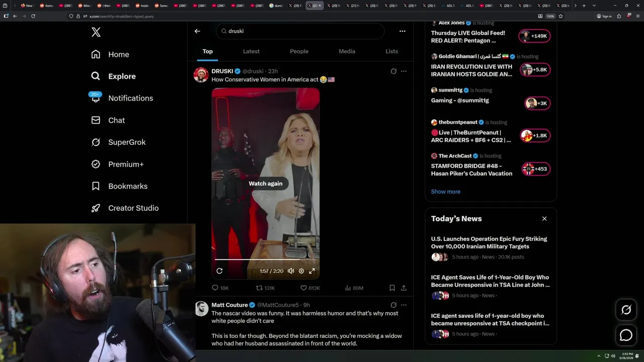
Task: Select the Top results tab
Action: coord(207,51)
